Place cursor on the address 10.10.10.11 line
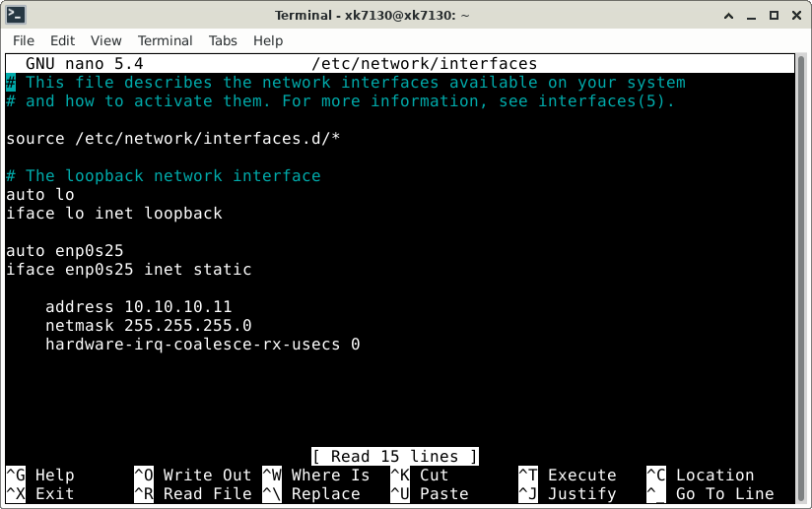The image size is (812, 509). click(138, 307)
